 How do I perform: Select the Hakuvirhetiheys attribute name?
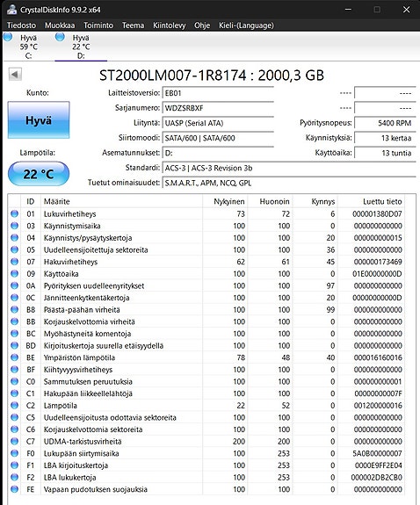pos(70,262)
